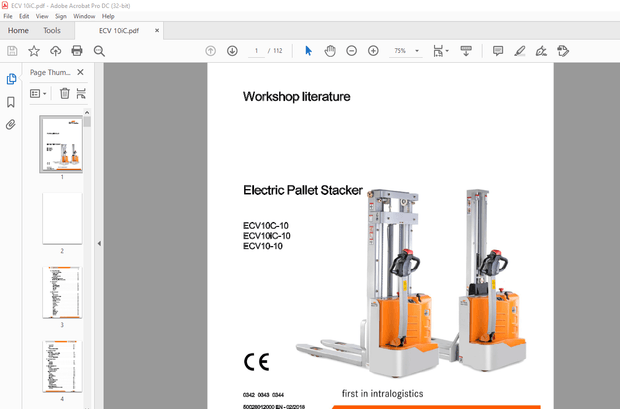Switch to the Home tab
This screenshot has height=409, width=620.
18,30
